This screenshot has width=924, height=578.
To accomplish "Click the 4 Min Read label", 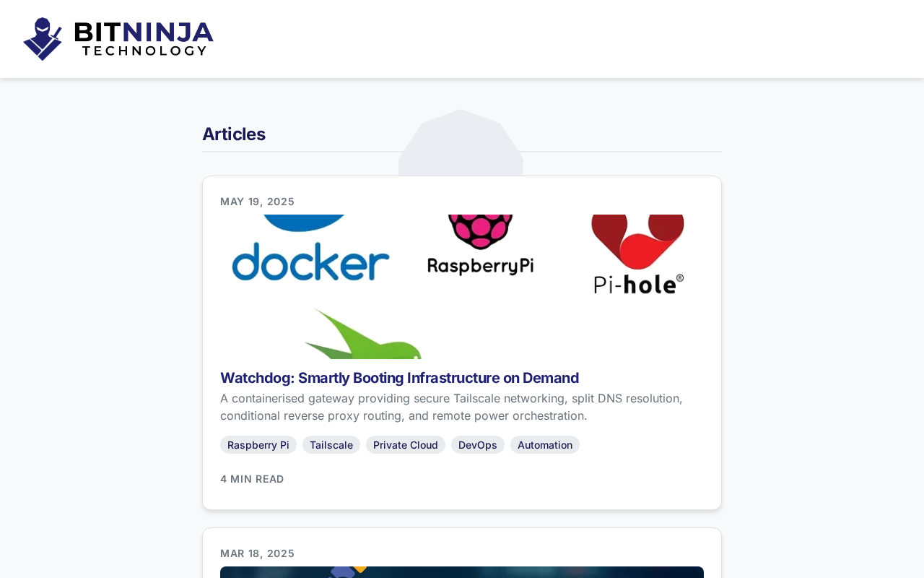I will (x=252, y=479).
